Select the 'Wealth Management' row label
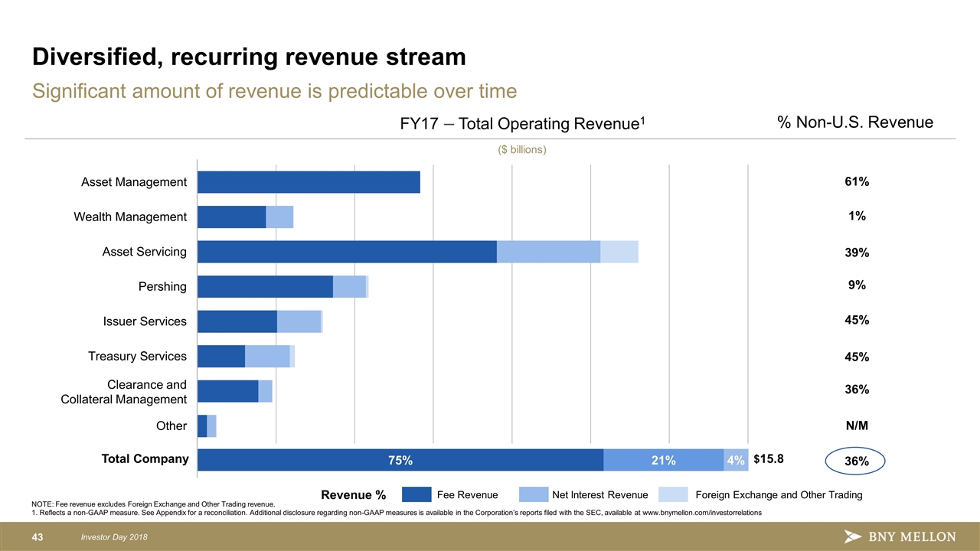This screenshot has height=551, width=980. coord(130,217)
